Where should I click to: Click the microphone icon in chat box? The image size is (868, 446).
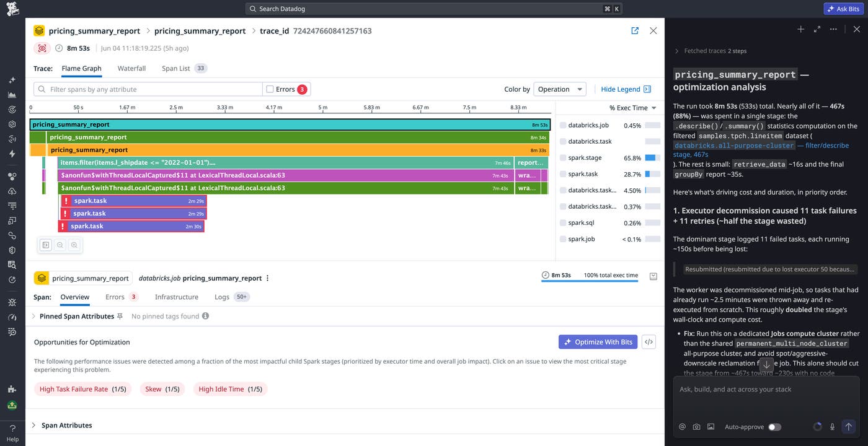832,427
